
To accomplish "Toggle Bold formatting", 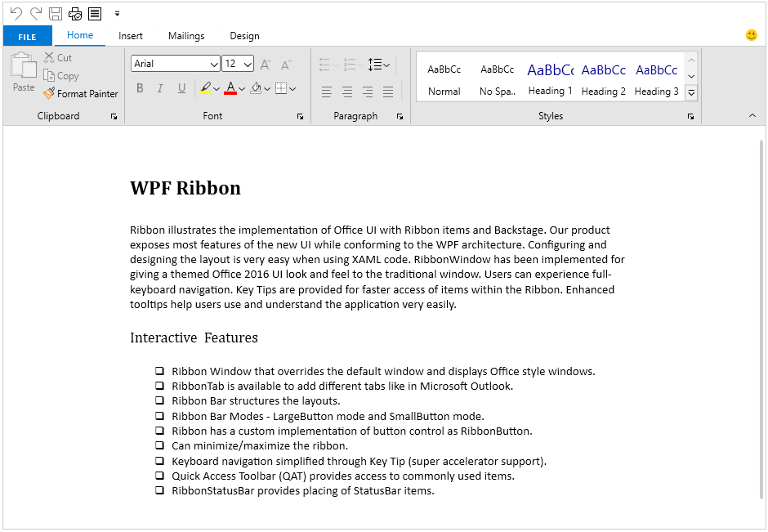I will [140, 88].
